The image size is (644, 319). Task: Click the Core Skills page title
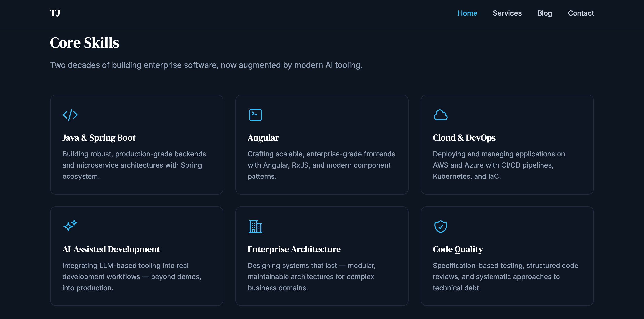pos(85,42)
